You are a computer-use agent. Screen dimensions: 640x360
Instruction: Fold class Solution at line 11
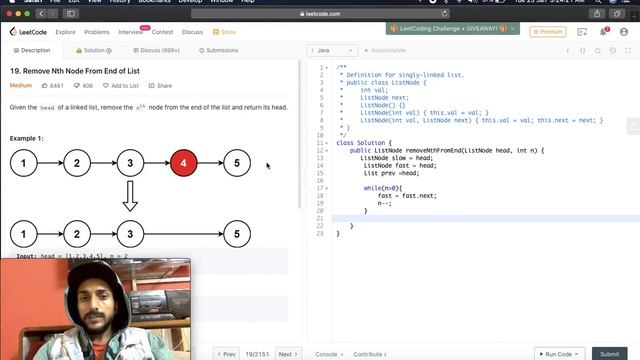(327, 143)
